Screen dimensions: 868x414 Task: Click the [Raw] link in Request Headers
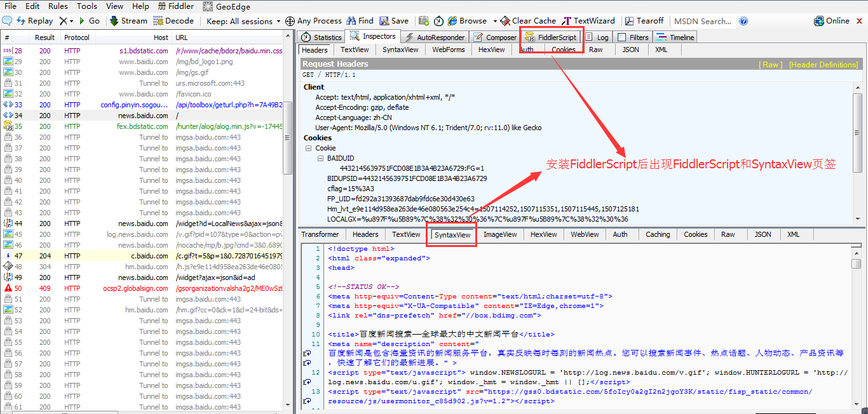[772, 64]
